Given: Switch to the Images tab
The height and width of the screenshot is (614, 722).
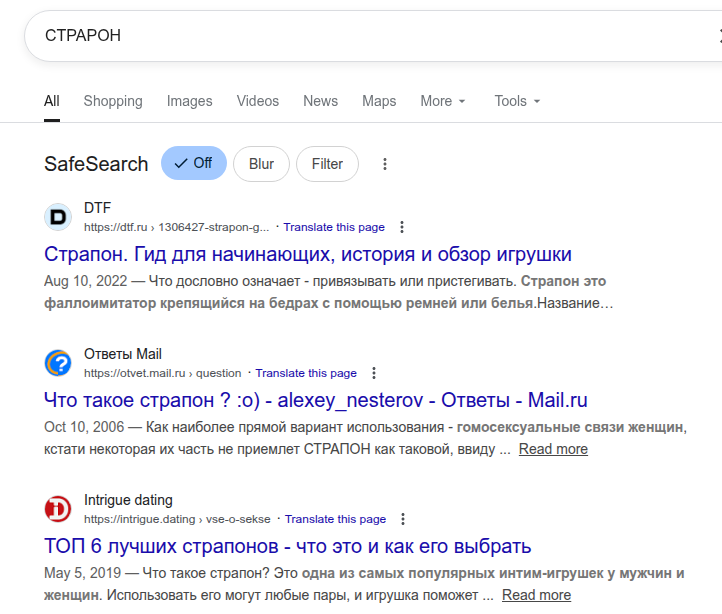Looking at the screenshot, I should point(189,101).
